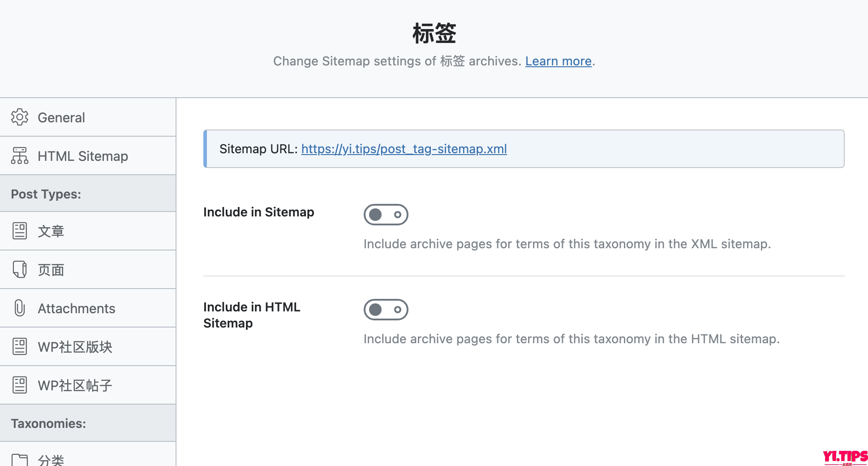Click the Include in HTML Sitemap label
The height and width of the screenshot is (466, 868).
[x=252, y=315]
